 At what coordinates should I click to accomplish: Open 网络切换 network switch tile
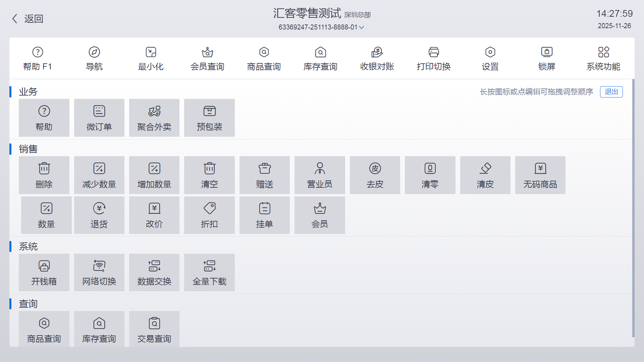[99, 272]
